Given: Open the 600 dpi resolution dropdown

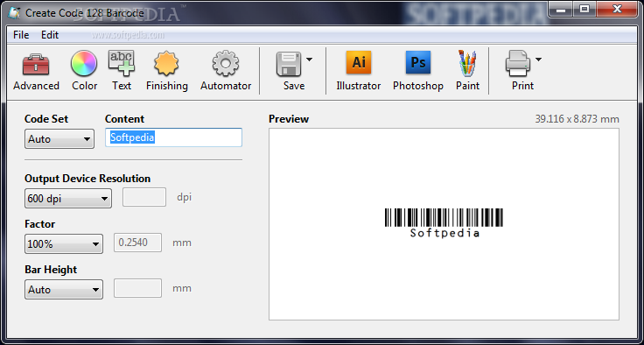Looking at the screenshot, I should (68, 199).
